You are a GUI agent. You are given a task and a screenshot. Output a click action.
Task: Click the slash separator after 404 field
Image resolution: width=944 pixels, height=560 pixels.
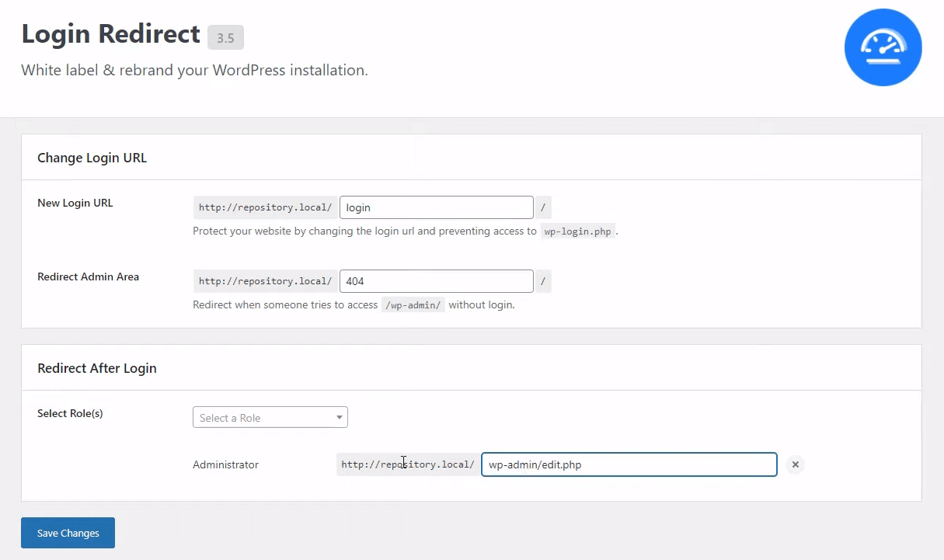543,280
